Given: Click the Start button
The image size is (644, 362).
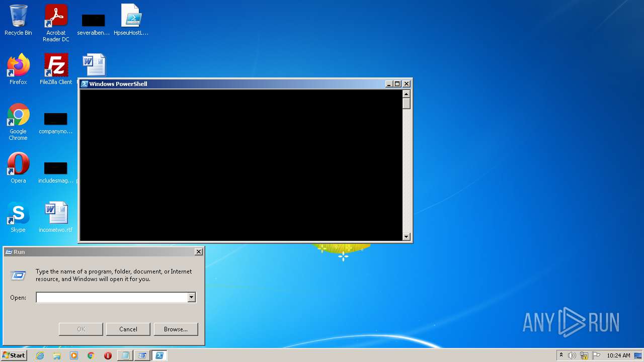Looking at the screenshot, I should pos(14,355).
